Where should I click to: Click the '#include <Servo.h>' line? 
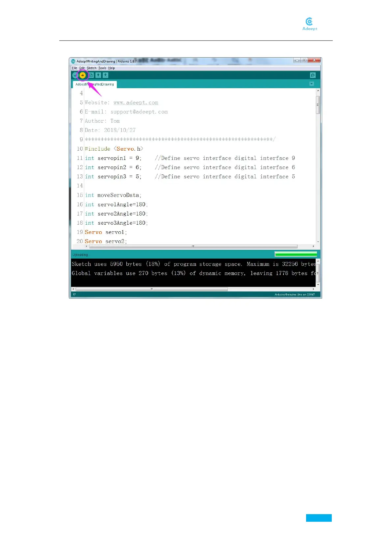(114, 149)
